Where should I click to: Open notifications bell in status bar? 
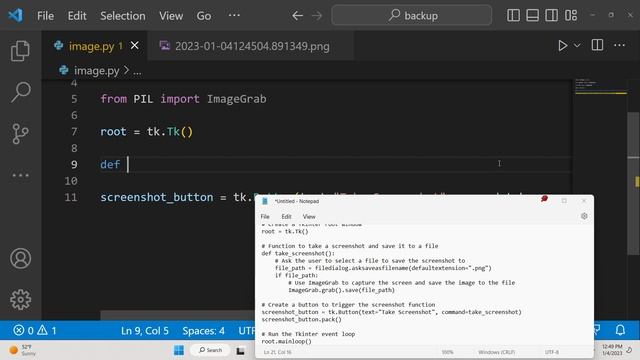coord(620,330)
